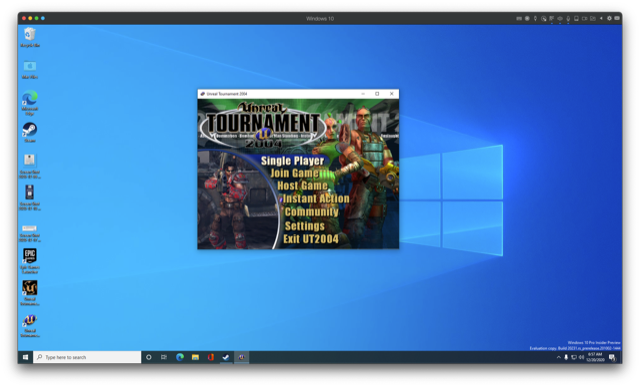The image size is (640, 387).
Task: Collapse the Parallels toolbar icons with arrow
Action: (x=601, y=18)
